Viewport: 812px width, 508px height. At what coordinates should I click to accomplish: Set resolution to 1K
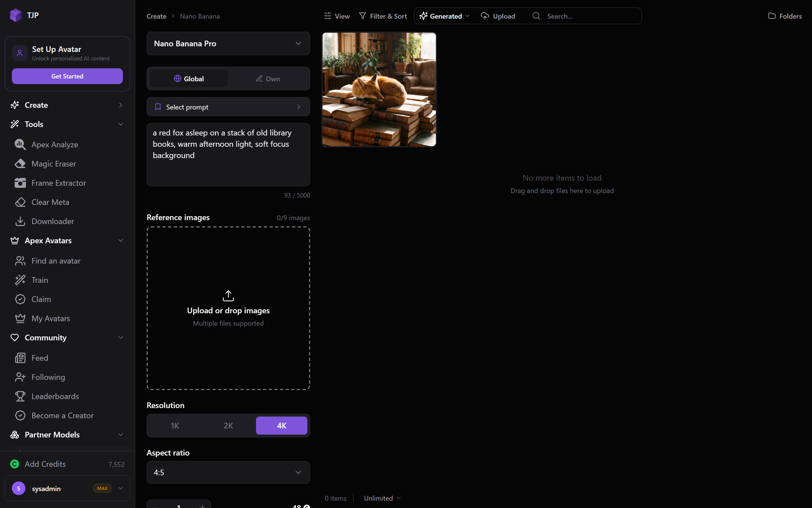(175, 425)
